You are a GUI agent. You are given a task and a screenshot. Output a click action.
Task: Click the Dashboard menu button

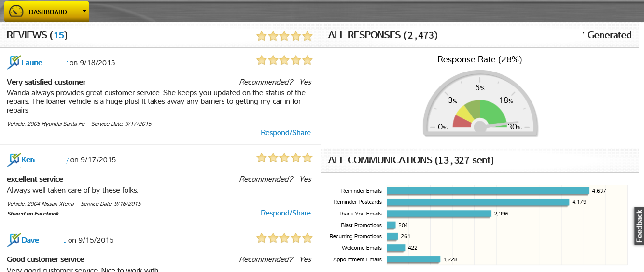point(47,12)
